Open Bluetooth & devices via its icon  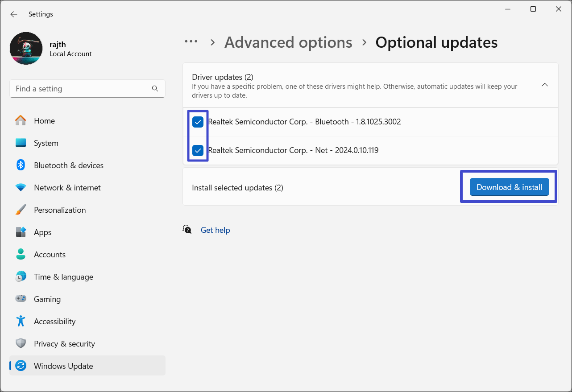click(21, 165)
